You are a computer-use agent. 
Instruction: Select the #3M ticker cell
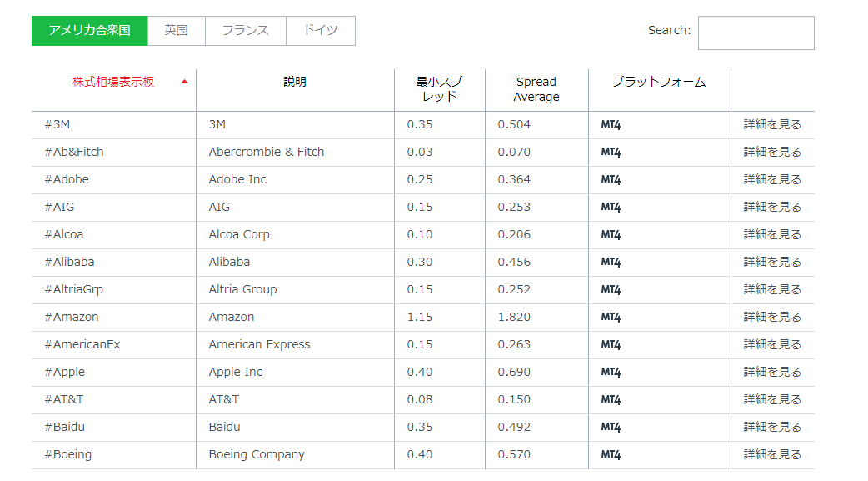[x=113, y=125]
